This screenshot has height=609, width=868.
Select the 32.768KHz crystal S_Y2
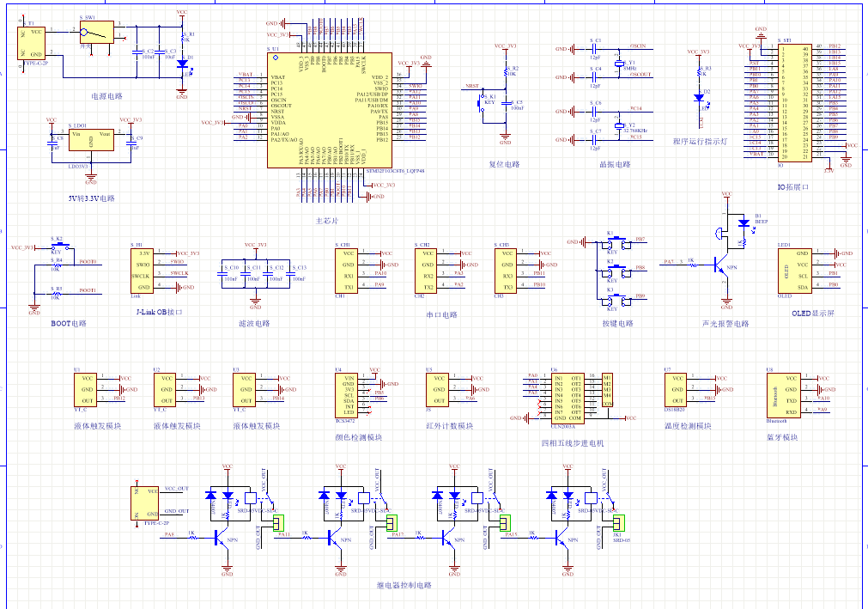point(619,126)
